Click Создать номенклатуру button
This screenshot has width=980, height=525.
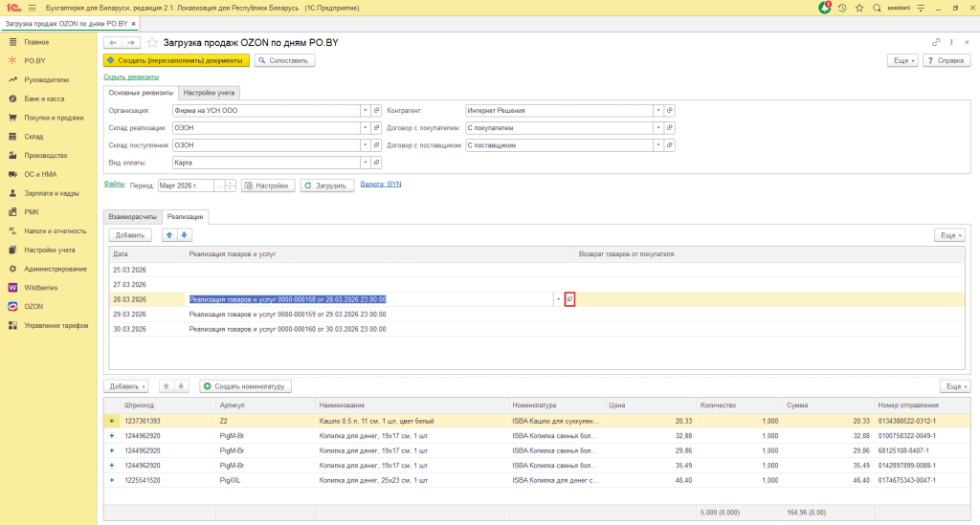pyautogui.click(x=245, y=386)
